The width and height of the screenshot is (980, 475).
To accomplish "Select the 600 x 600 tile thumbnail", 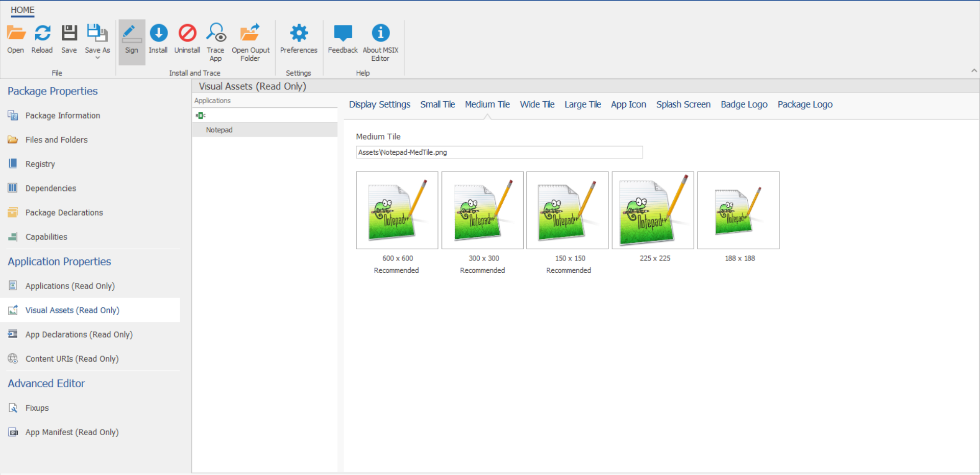I will 397,210.
